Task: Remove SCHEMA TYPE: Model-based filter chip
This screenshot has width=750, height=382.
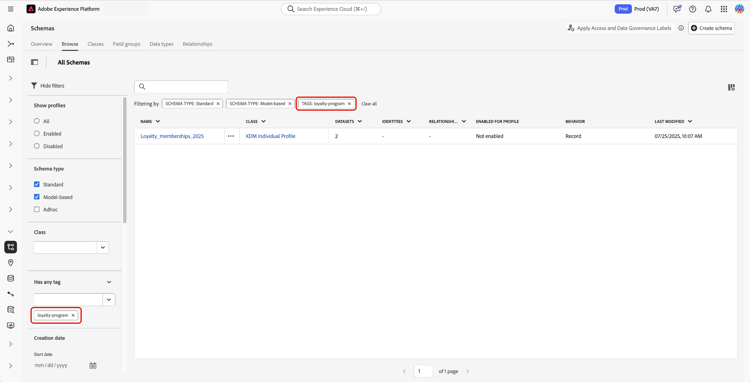Action: click(289, 103)
